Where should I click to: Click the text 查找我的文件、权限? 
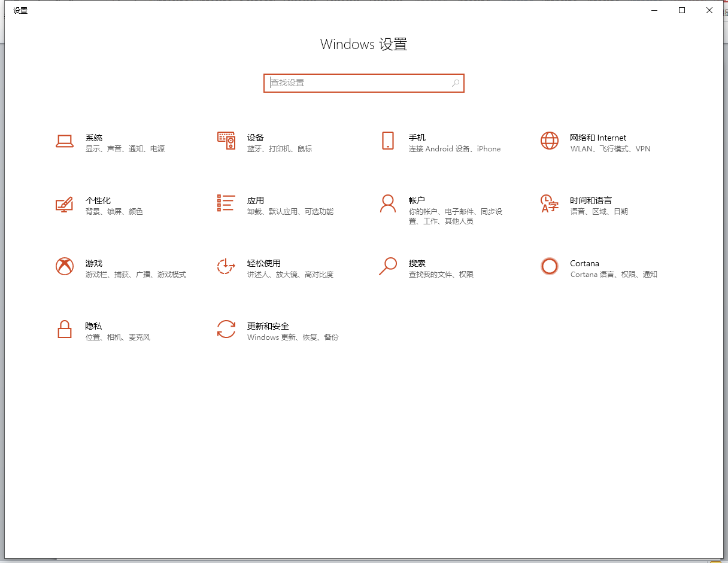pyautogui.click(x=441, y=275)
